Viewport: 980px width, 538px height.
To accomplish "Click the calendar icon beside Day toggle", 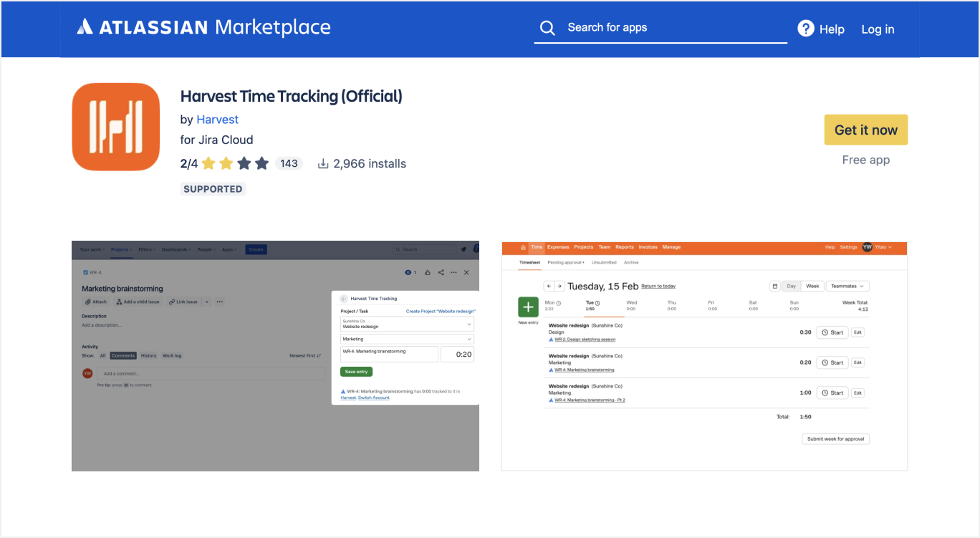I will 774,286.
